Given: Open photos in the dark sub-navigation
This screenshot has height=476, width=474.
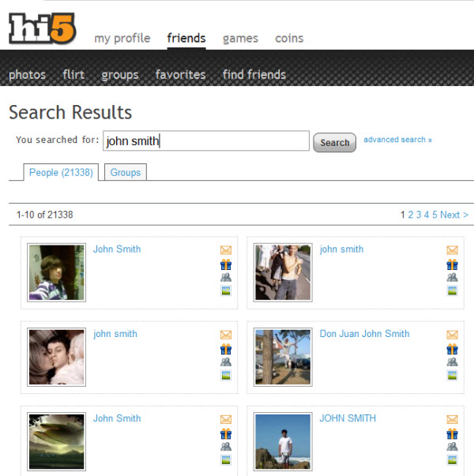Looking at the screenshot, I should [28, 75].
